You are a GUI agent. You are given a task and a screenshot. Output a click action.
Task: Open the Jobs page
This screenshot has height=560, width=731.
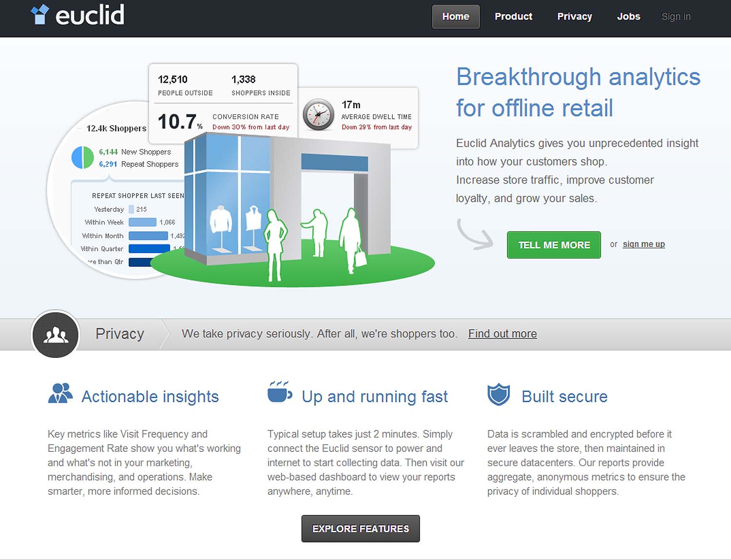click(628, 16)
